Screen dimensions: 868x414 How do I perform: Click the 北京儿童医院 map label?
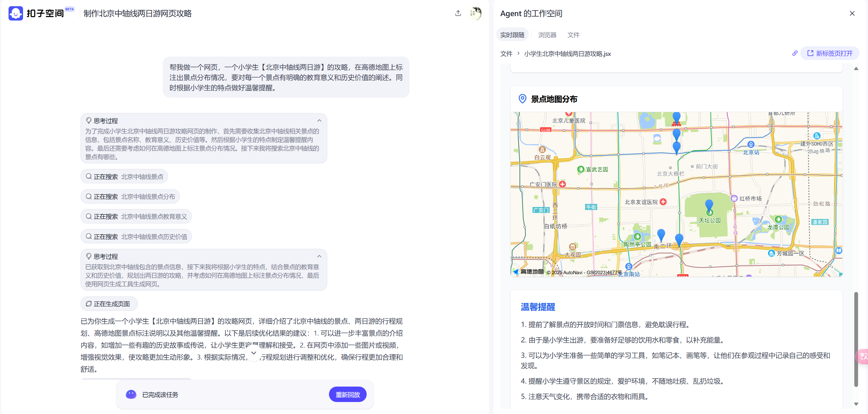point(569,121)
